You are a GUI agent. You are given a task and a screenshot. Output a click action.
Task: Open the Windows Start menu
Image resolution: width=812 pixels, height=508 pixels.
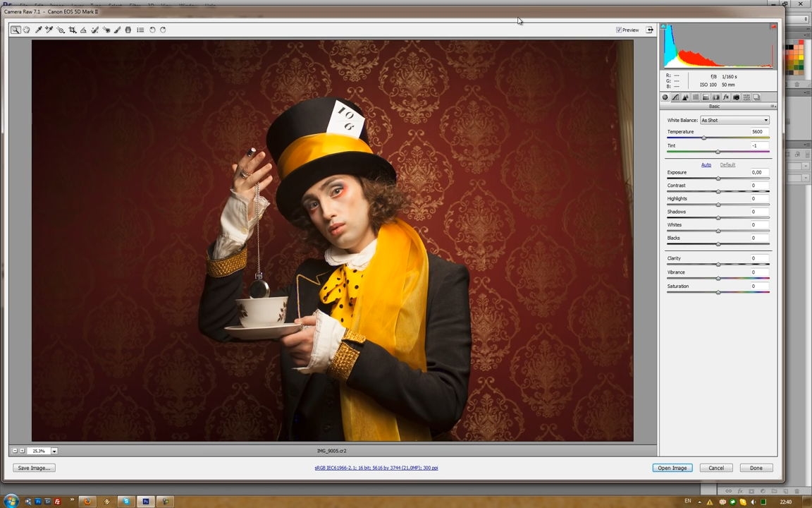[11, 501]
